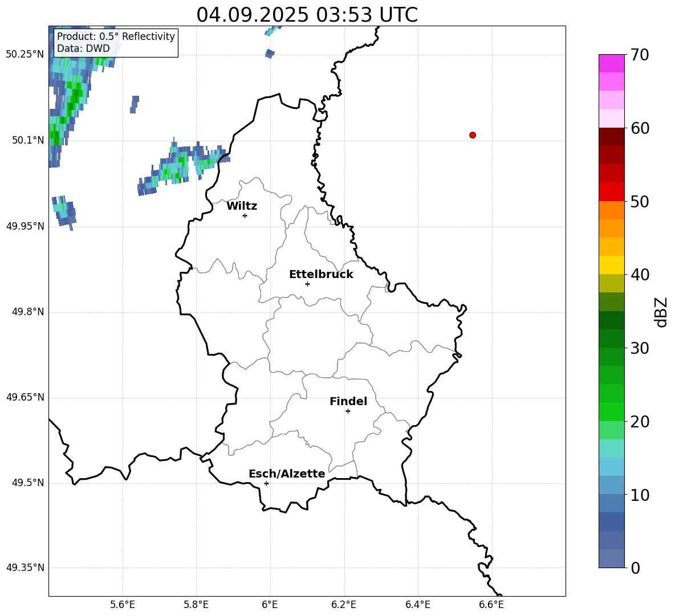The height and width of the screenshot is (616, 675).
Task: Click the 5.6°E longitude label
Action: point(123,605)
